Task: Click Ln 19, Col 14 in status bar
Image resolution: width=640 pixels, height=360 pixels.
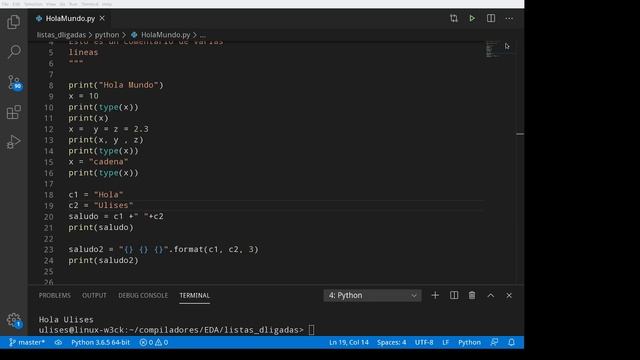Action: coord(349,342)
